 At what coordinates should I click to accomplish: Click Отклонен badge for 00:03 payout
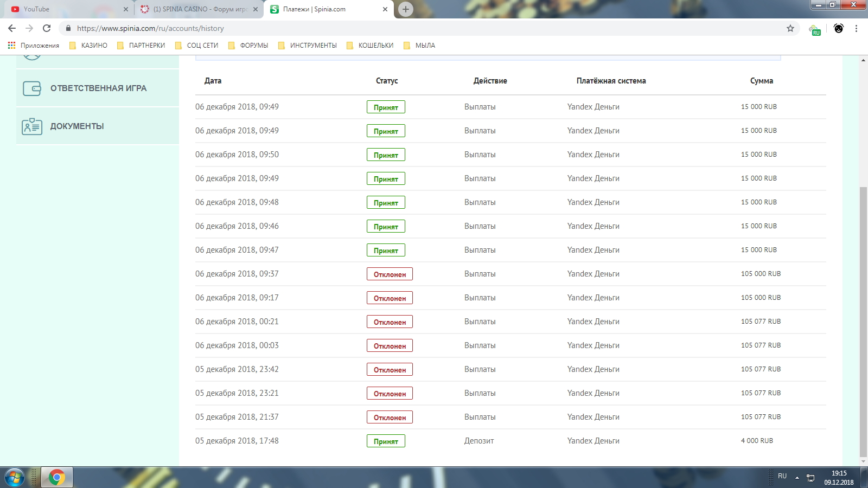click(x=390, y=346)
